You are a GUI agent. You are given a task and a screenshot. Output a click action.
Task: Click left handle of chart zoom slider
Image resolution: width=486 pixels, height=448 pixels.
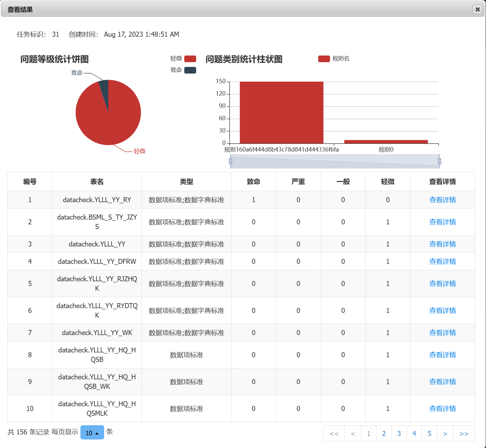pyautogui.click(x=230, y=161)
